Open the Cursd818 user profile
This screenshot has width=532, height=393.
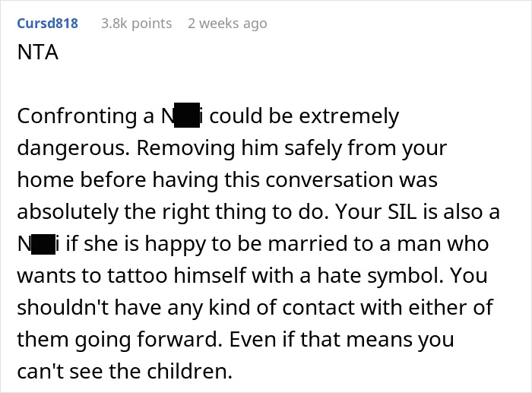click(47, 24)
